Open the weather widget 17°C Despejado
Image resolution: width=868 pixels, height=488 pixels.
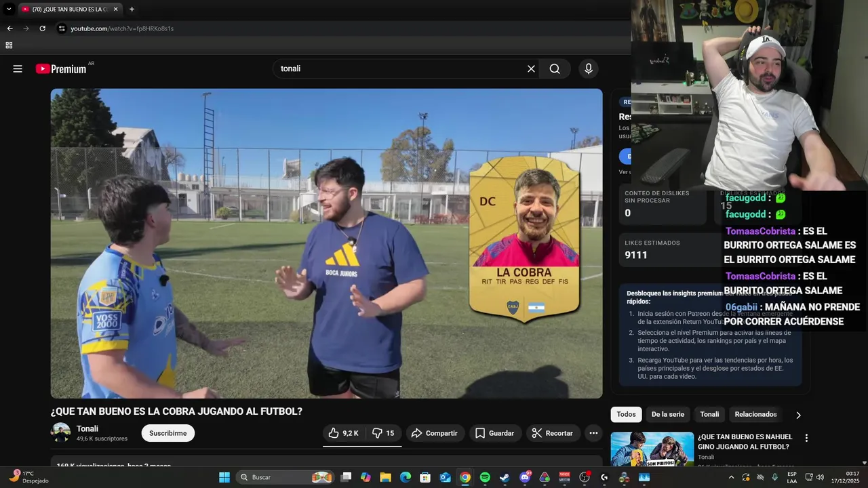coord(27,477)
